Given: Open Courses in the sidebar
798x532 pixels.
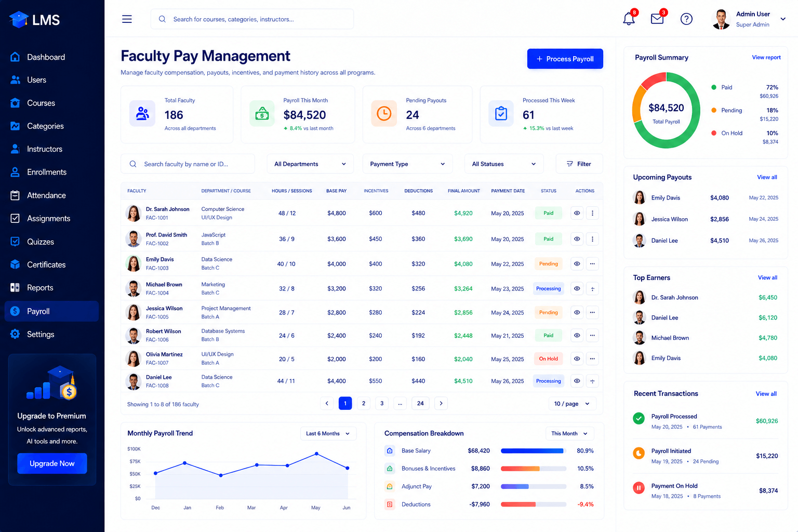Looking at the screenshot, I should click(51, 103).
